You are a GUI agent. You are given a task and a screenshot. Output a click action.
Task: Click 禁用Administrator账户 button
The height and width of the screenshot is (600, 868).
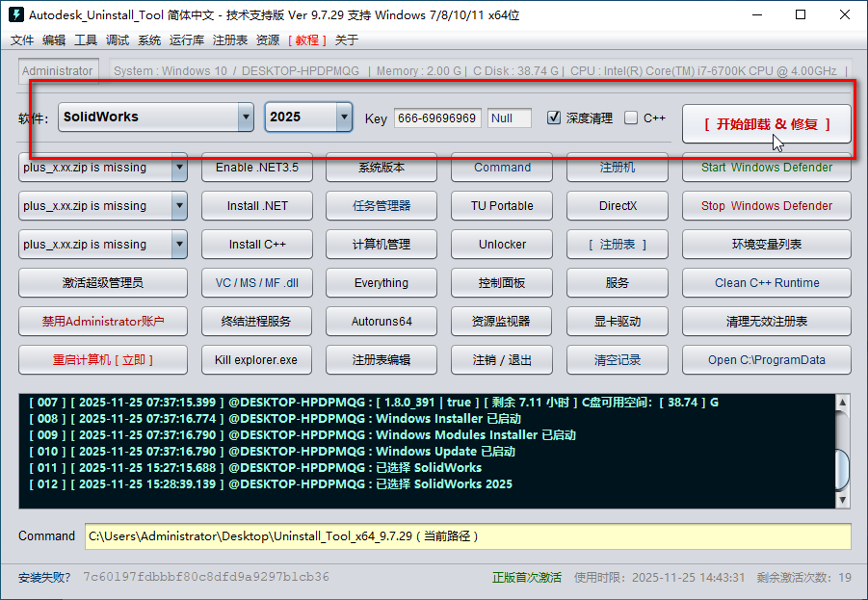coord(103,321)
